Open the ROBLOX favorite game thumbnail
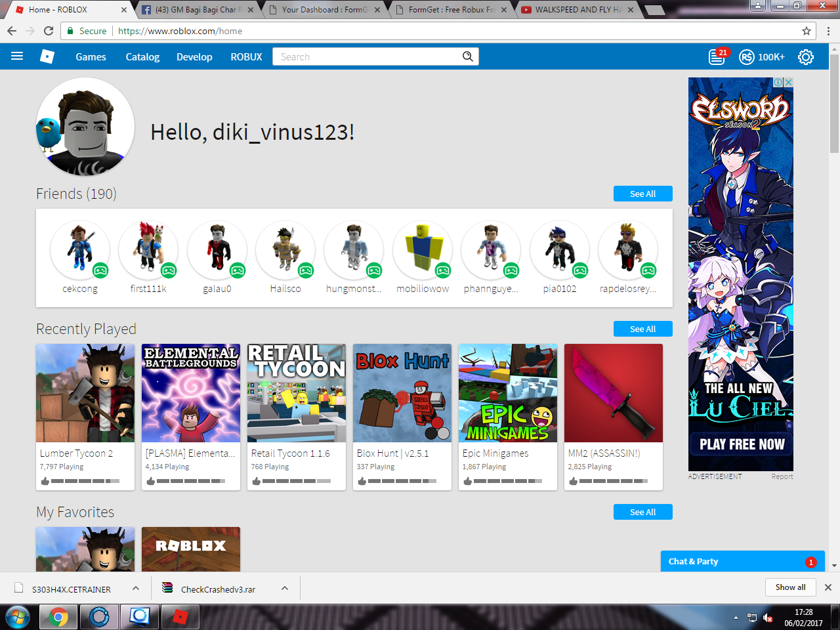Image resolution: width=840 pixels, height=630 pixels. pos(191,549)
